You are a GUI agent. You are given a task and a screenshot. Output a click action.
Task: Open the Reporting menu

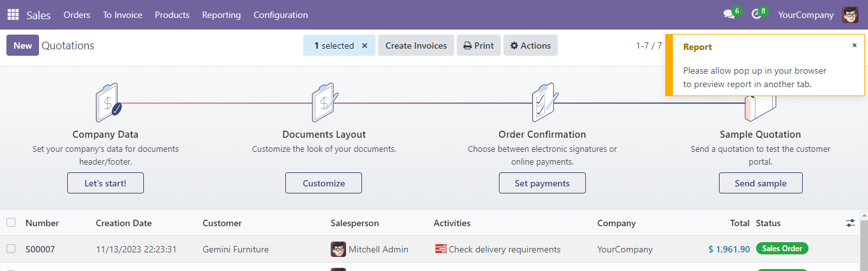click(x=221, y=15)
